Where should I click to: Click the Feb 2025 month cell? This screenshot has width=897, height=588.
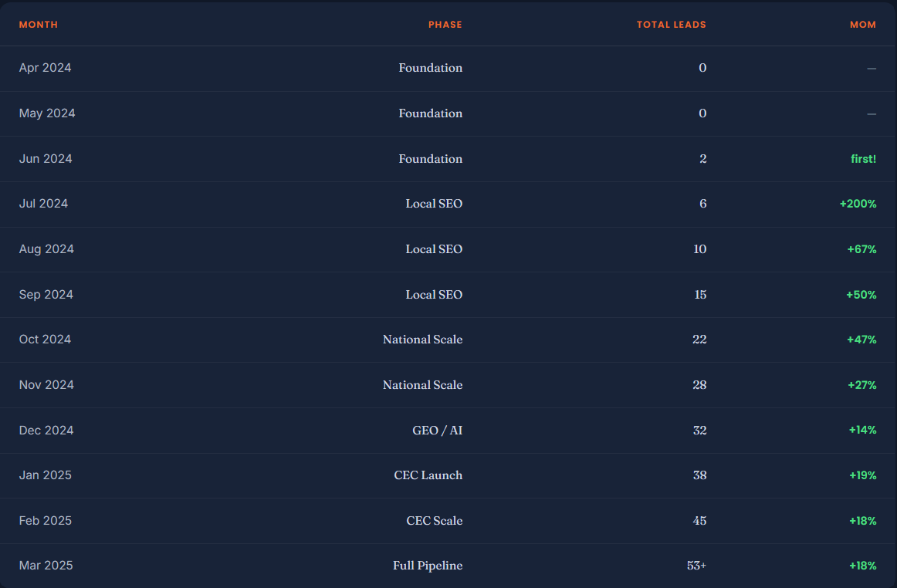pyautogui.click(x=46, y=521)
